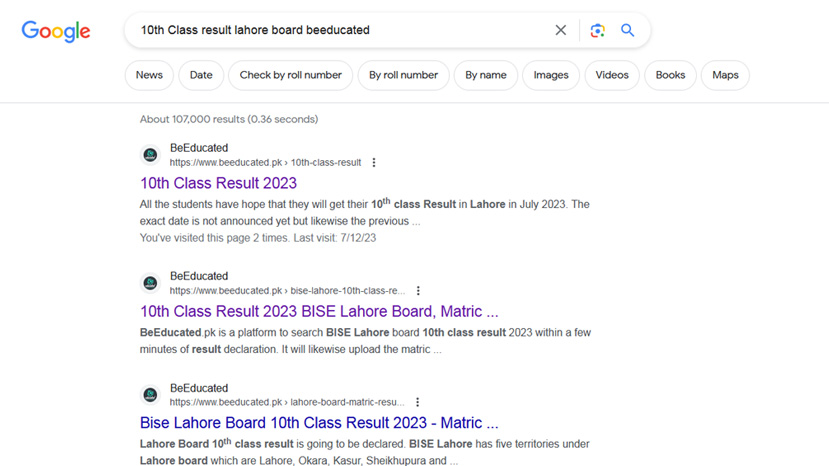Viewport: 829px width, 466px height.
Task: Click BeEducated favicon of second result
Action: point(150,283)
